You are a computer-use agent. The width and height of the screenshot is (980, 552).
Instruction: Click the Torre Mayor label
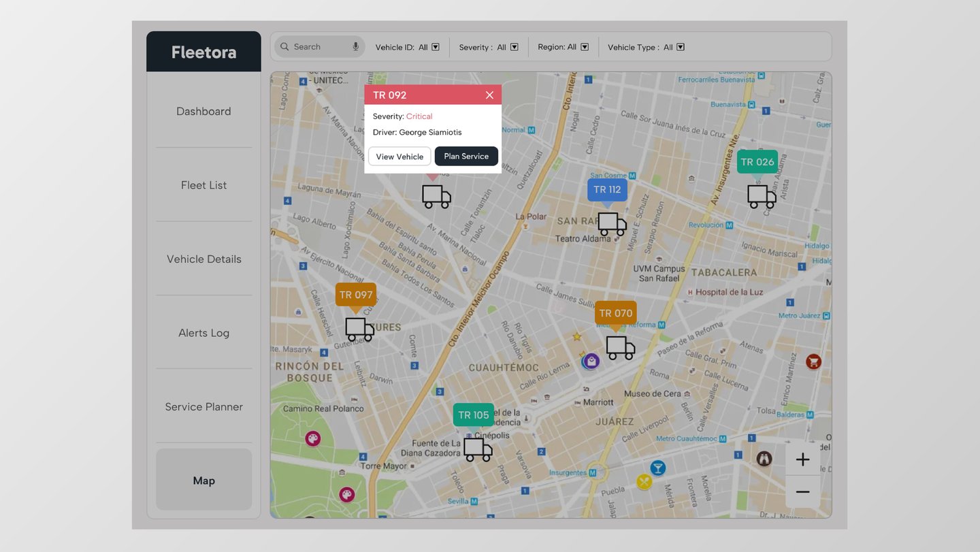click(x=384, y=467)
